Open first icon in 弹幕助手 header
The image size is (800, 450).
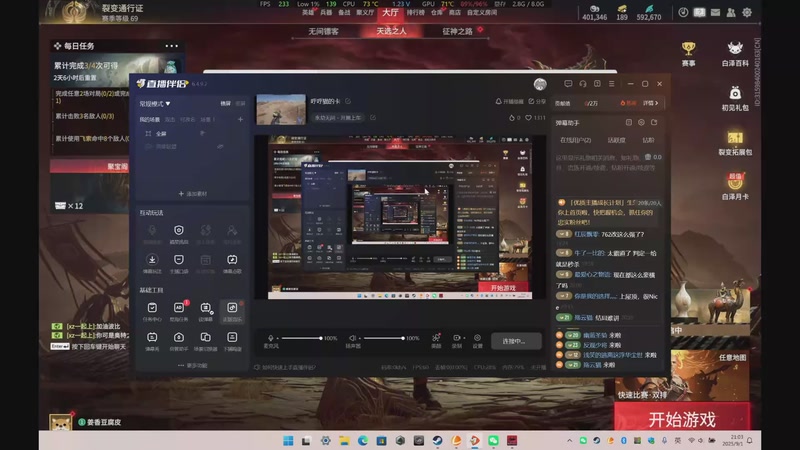(629, 122)
